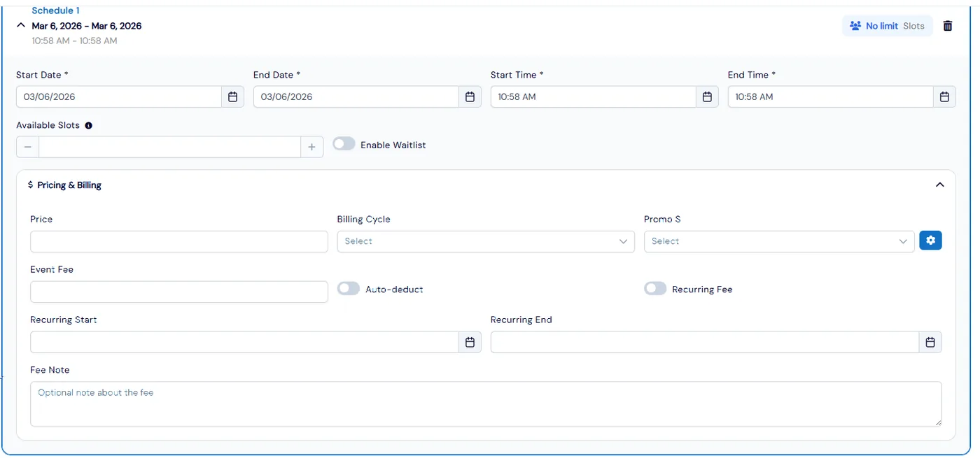This screenshot has width=980, height=458.
Task: Collapse the Schedule 1 header chevron
Action: 21,26
